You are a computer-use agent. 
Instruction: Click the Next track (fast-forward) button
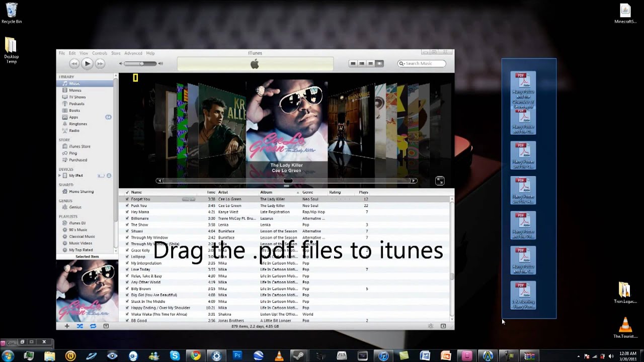click(100, 63)
